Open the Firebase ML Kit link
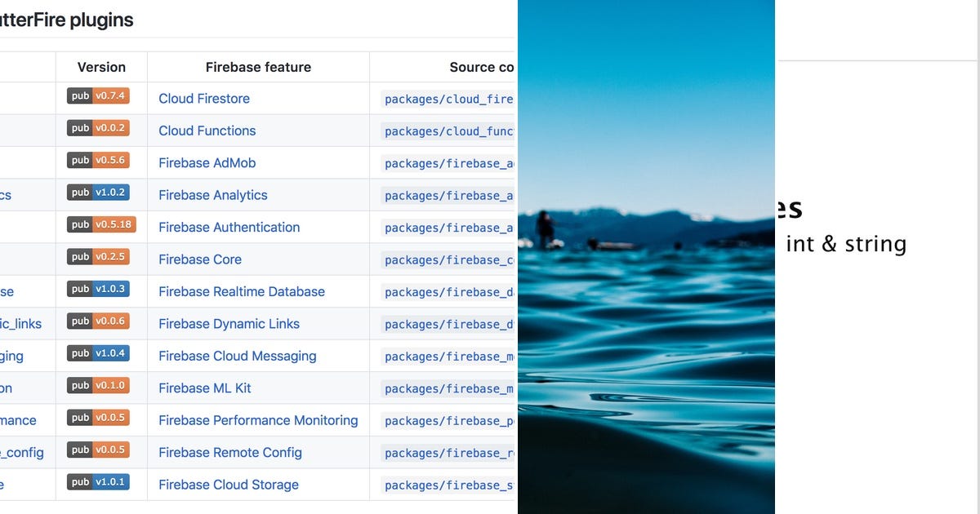This screenshot has width=980, height=514. click(204, 388)
